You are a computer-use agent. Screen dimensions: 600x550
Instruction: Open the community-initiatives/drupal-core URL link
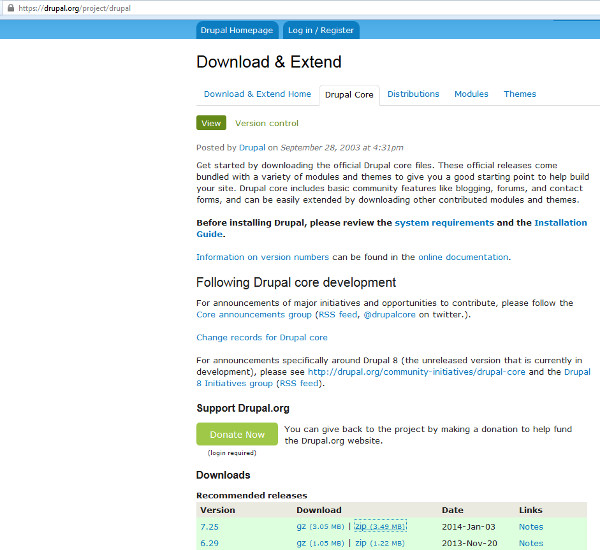coord(416,372)
